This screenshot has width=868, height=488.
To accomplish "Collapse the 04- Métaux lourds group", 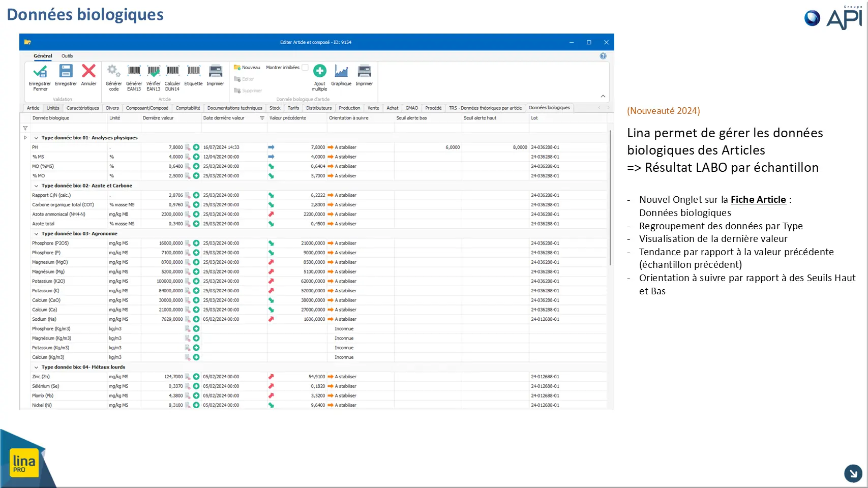I will click(36, 367).
